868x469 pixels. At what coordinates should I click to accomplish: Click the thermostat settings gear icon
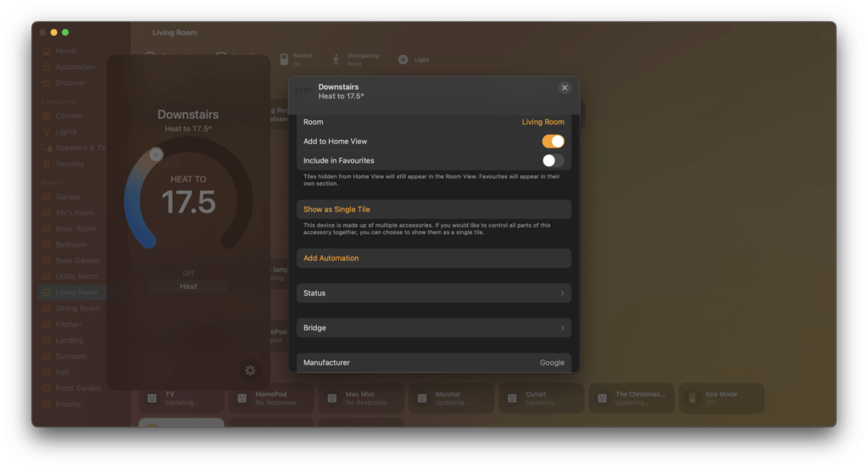point(250,371)
